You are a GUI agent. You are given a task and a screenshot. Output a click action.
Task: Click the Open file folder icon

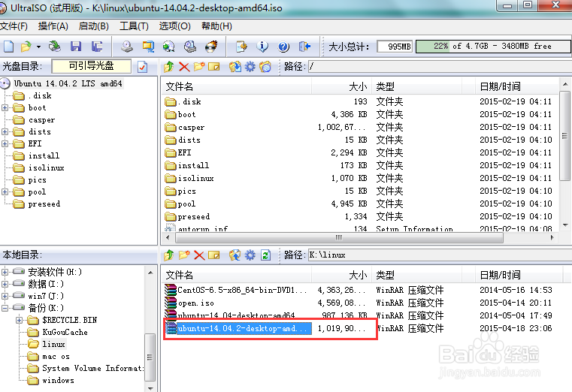[26, 47]
